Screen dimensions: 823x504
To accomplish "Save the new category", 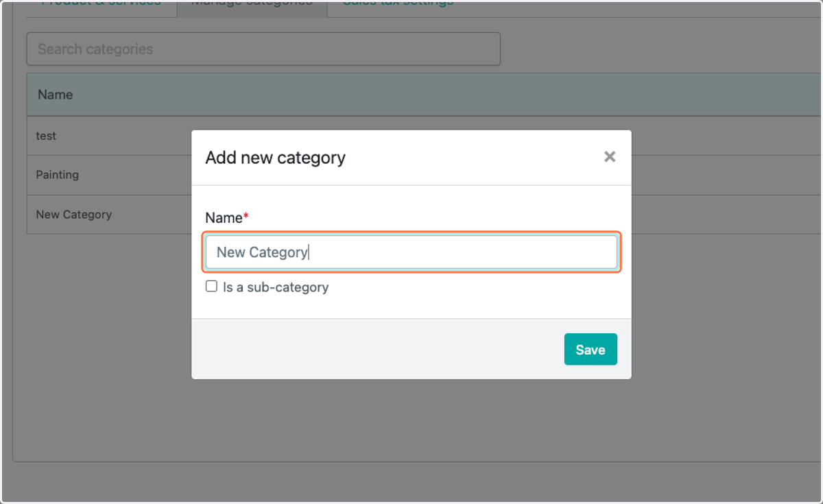I will click(x=591, y=349).
